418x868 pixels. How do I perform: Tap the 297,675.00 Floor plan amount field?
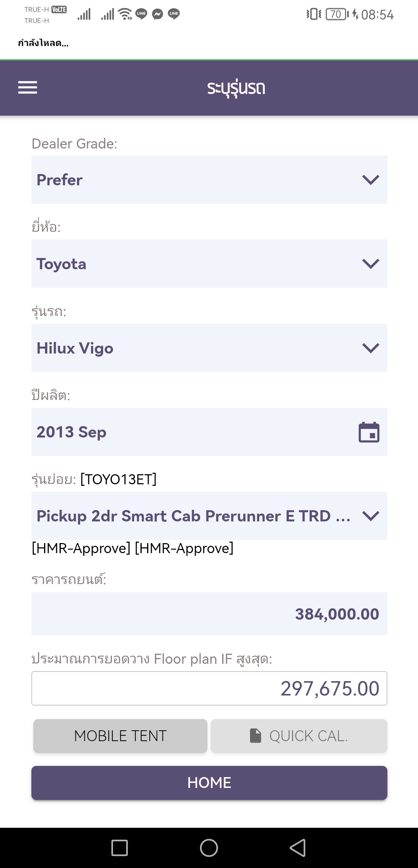pos(209,689)
